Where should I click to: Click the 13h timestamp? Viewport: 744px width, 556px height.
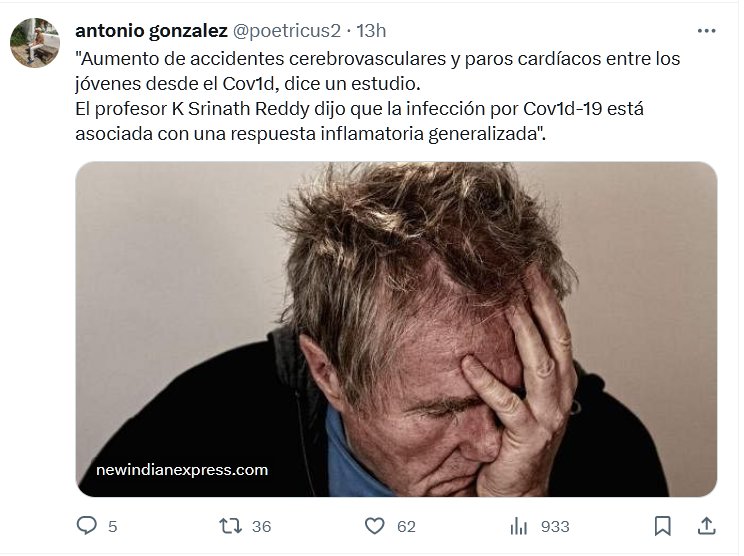(371, 31)
